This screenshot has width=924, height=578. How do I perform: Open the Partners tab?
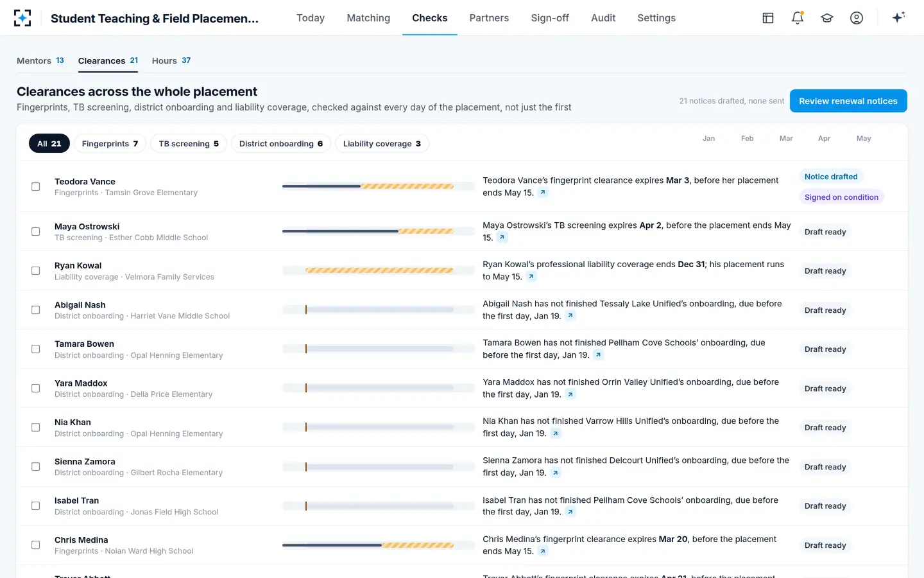tap(489, 18)
